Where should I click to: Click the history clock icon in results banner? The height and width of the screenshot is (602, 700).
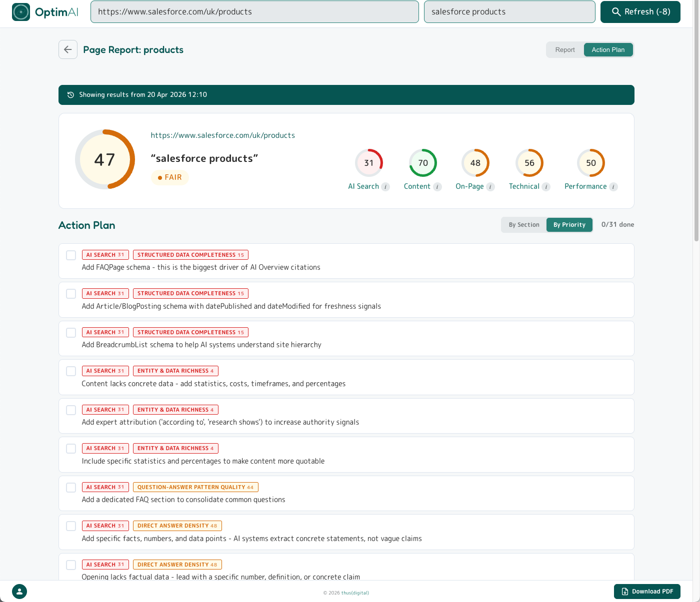(70, 95)
